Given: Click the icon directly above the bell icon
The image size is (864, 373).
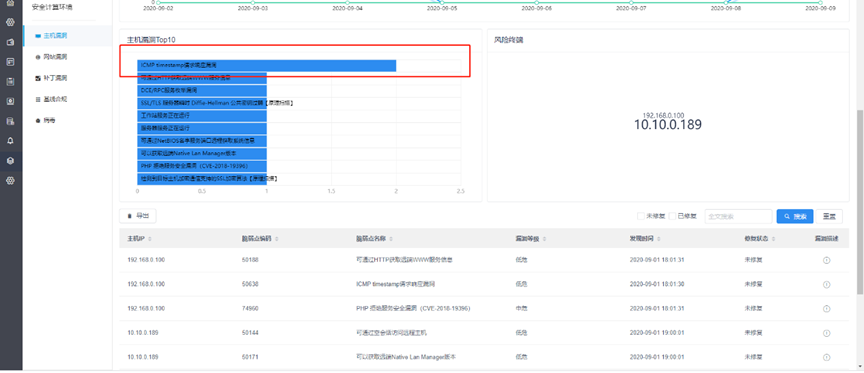Looking at the screenshot, I should tap(10, 121).
